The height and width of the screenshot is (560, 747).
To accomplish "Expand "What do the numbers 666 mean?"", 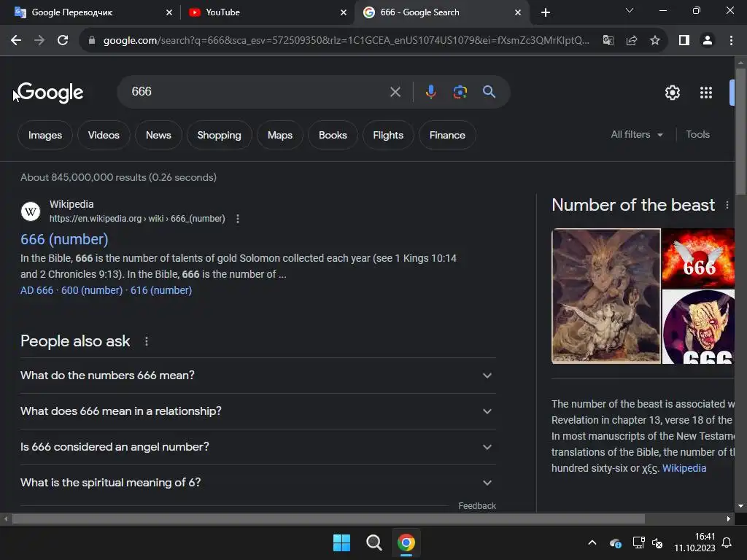I will (x=258, y=376).
